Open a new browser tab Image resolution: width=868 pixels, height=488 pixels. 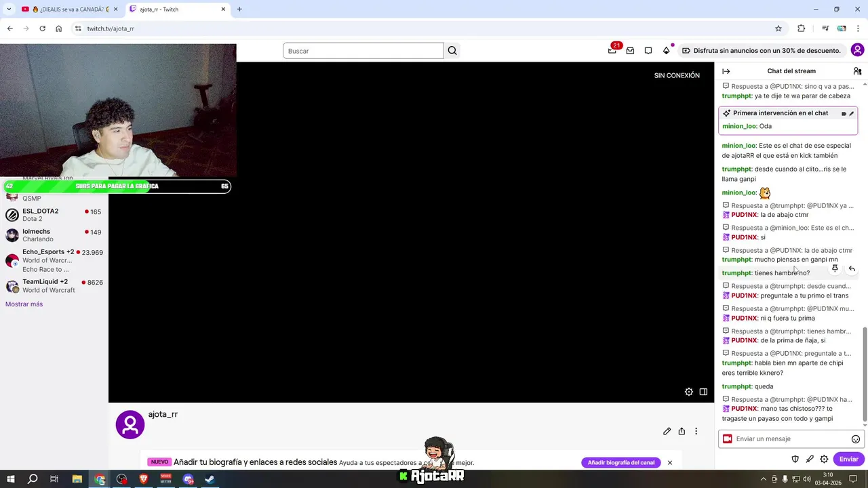(239, 9)
